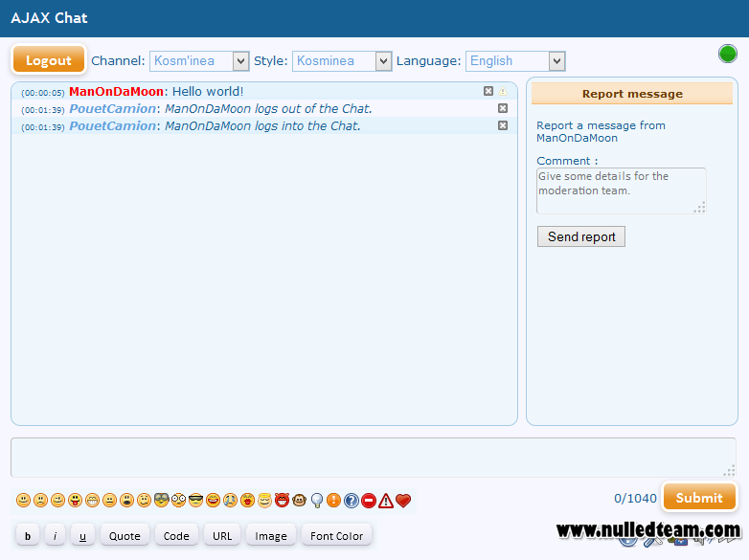Click PouetCamion name on the 'logs out' line
749x560 pixels.
click(113, 108)
